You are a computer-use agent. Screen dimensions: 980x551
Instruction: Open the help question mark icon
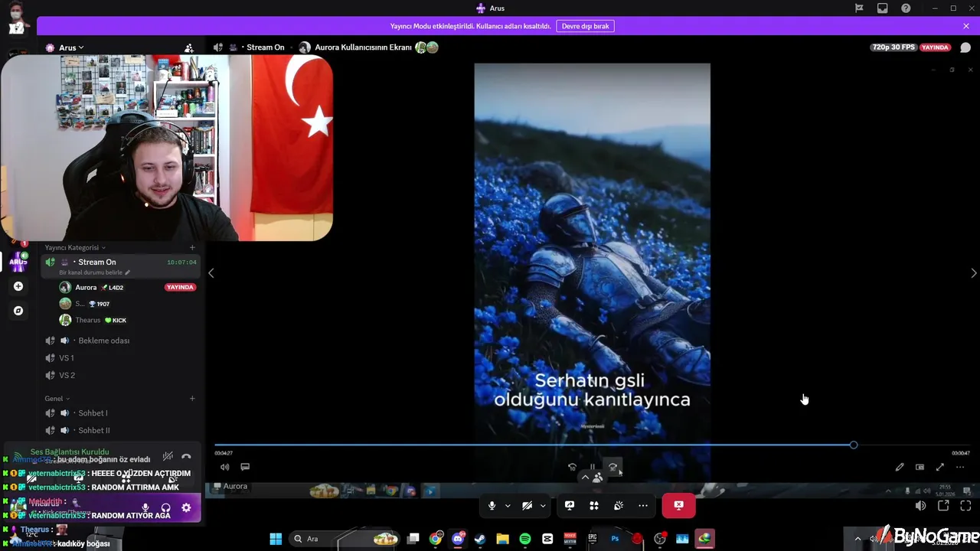(x=906, y=8)
